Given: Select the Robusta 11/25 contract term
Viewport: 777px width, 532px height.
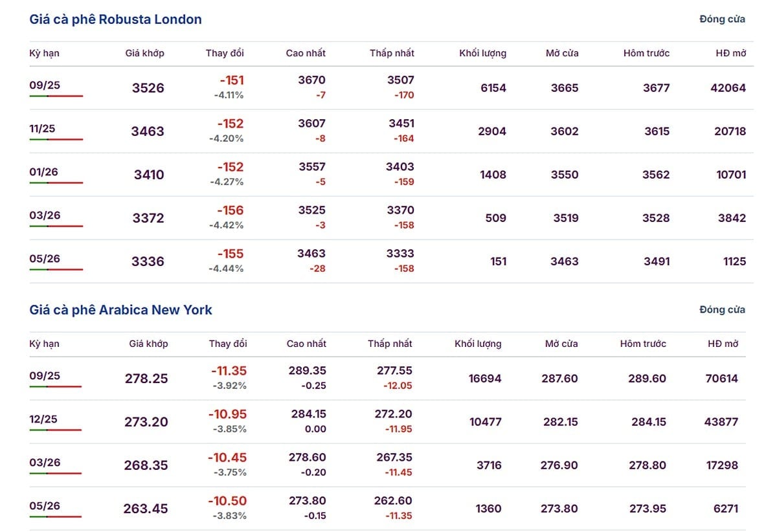Looking at the screenshot, I should tap(42, 129).
